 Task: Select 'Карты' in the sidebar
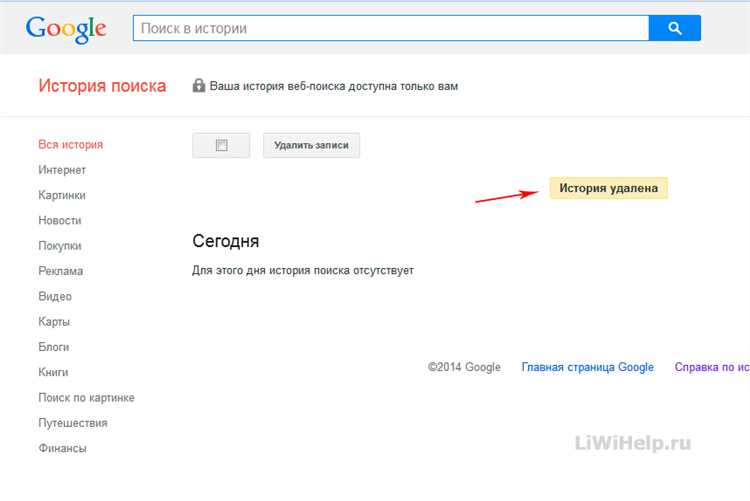coord(54,322)
